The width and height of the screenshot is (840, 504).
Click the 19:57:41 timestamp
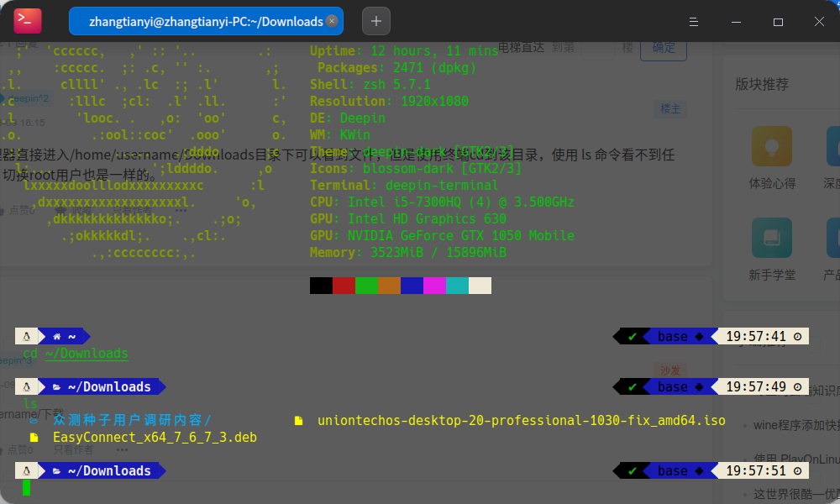[x=756, y=336]
